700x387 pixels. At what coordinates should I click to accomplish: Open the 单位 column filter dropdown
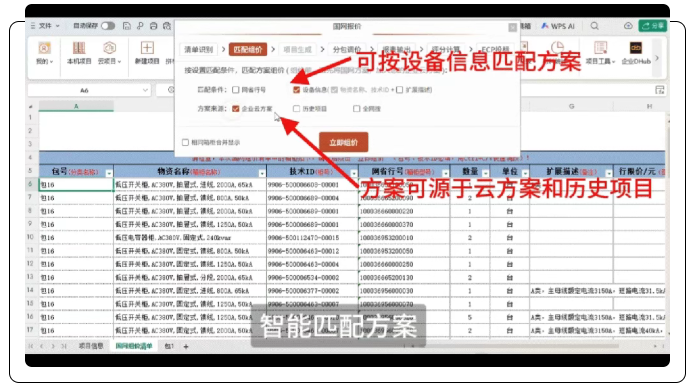coord(525,173)
